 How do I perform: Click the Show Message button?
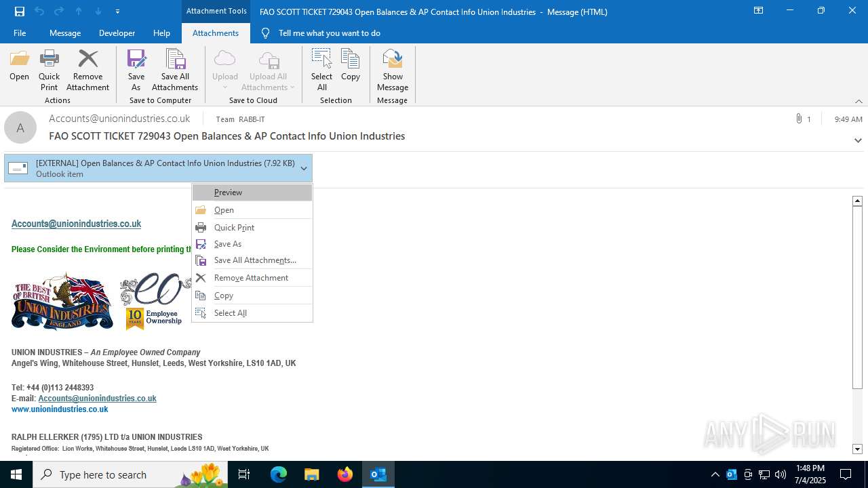(x=393, y=70)
